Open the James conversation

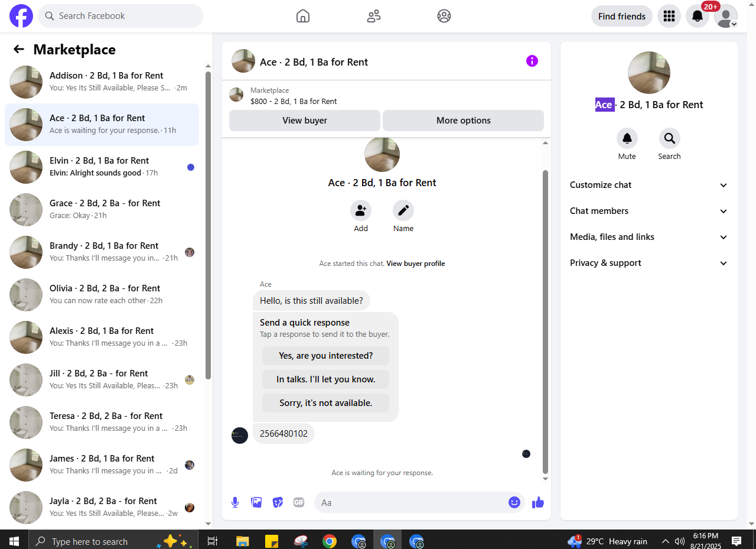coord(102,465)
